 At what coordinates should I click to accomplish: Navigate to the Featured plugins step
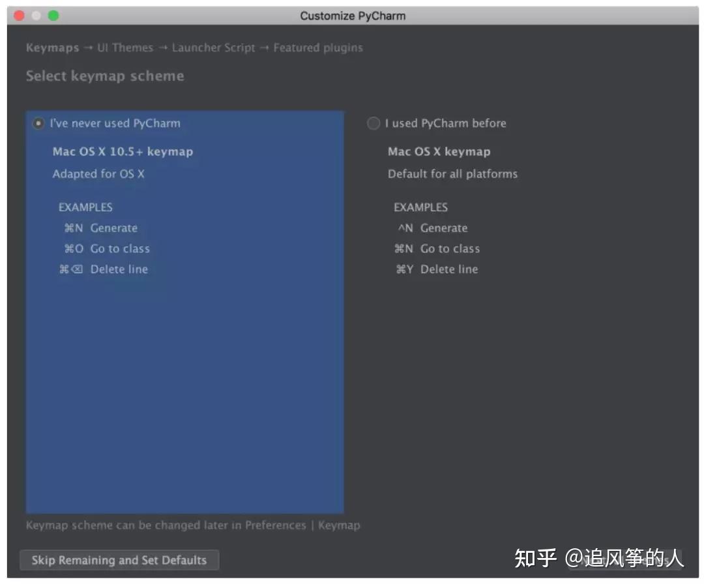pos(317,48)
